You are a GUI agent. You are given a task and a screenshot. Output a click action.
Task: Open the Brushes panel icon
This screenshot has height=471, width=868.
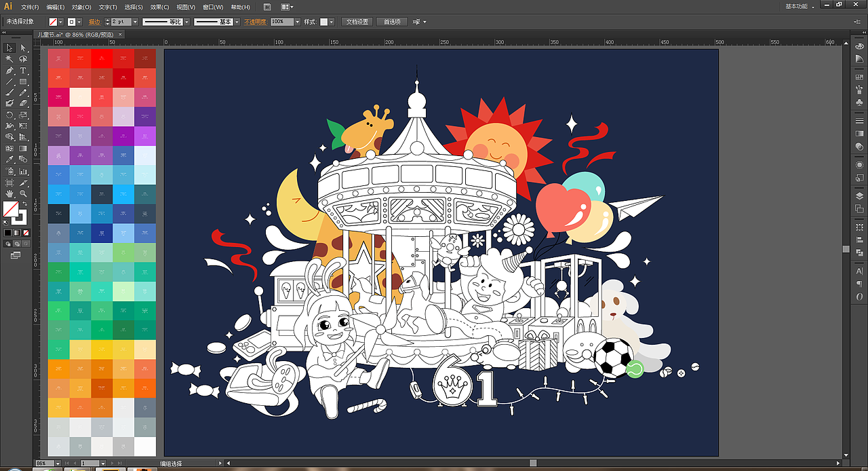click(859, 88)
